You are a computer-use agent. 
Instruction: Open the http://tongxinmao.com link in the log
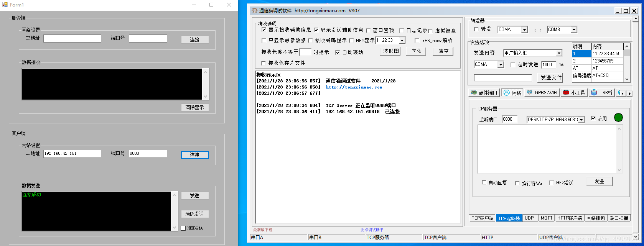click(x=354, y=87)
